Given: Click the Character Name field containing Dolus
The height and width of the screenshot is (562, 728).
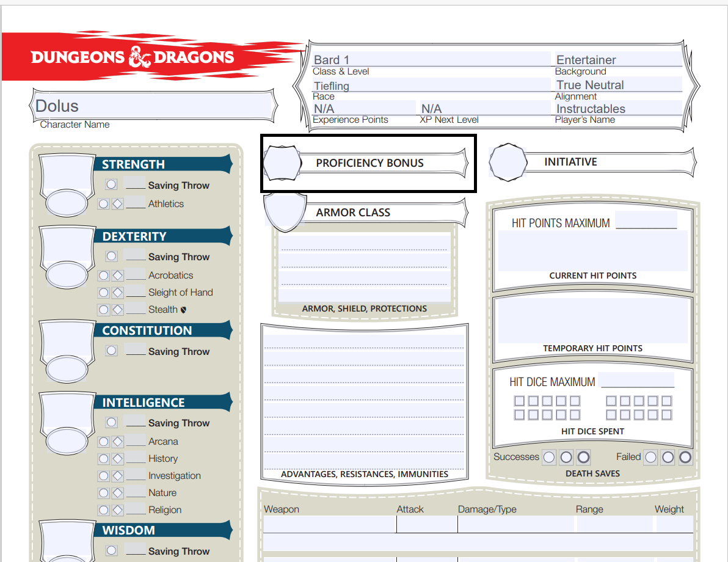Looking at the screenshot, I should coord(153,106).
